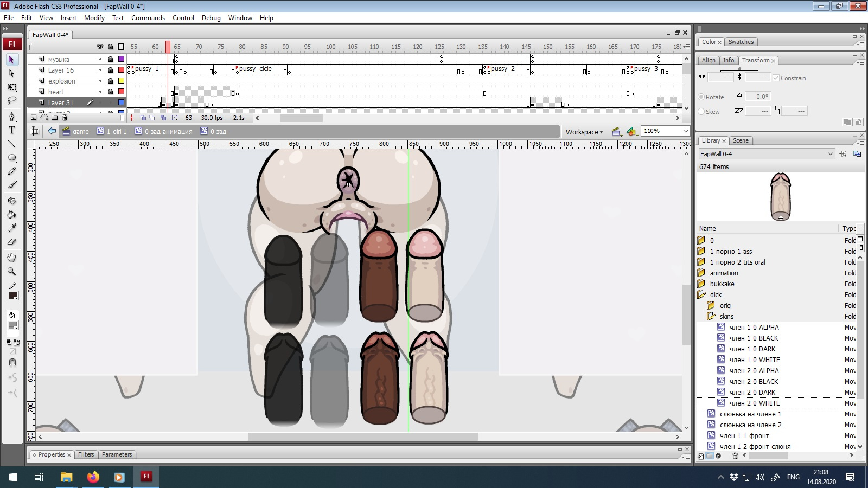Screen dimensions: 868x488
Task: Click 1 girl 1 breadcrumb in edit bar
Action: point(112,131)
